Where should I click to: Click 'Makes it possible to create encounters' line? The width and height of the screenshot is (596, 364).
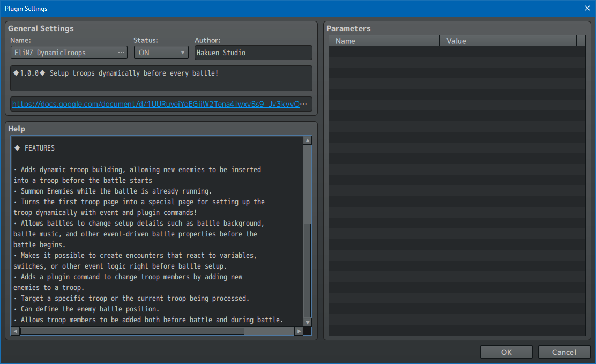[x=135, y=255]
